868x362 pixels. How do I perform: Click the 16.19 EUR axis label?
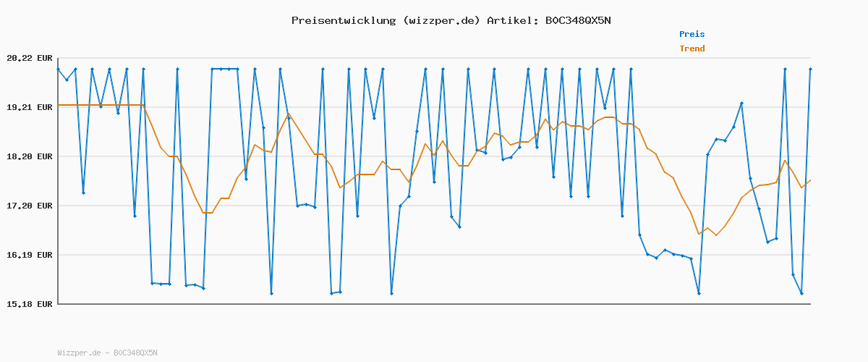(x=29, y=255)
